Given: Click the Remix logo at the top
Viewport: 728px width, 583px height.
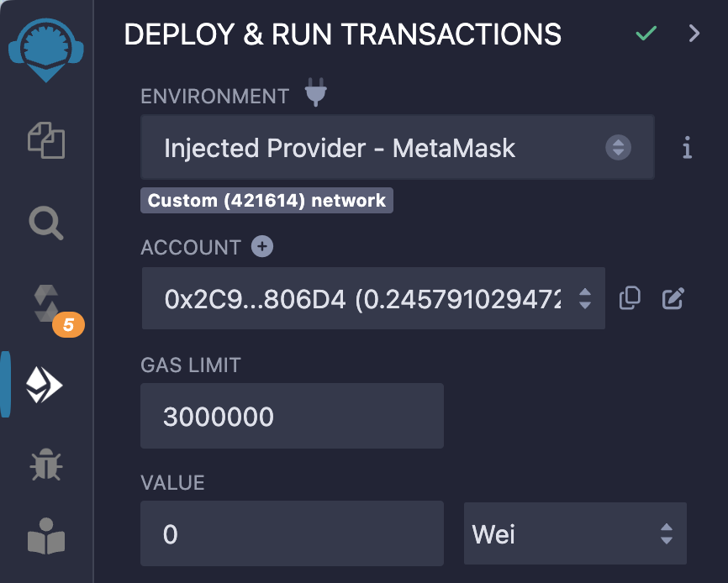Looking at the screenshot, I should pos(46,49).
